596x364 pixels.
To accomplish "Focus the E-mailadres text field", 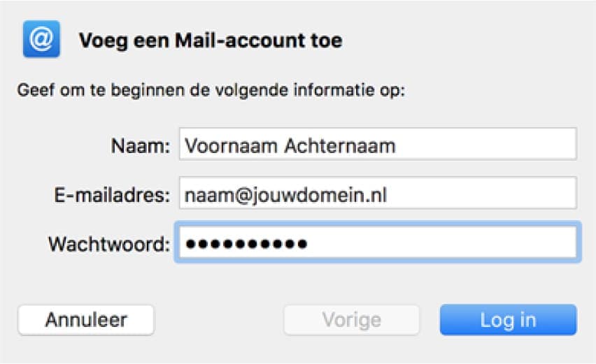I will (377, 194).
